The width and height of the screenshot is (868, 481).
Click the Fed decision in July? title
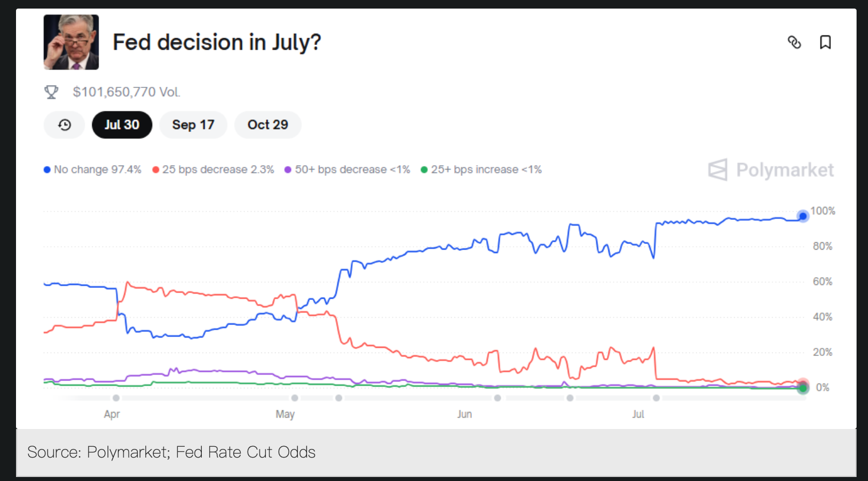(217, 42)
